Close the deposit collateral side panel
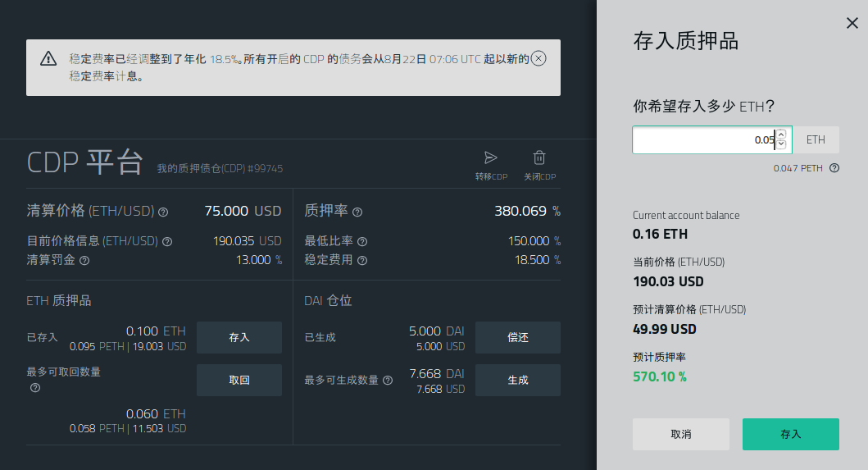This screenshot has height=470, width=868. click(852, 23)
